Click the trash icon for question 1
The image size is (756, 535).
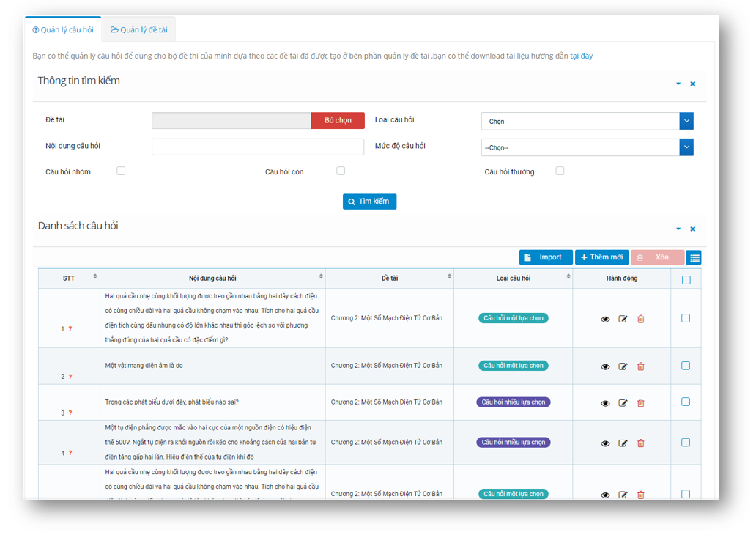pyautogui.click(x=641, y=320)
